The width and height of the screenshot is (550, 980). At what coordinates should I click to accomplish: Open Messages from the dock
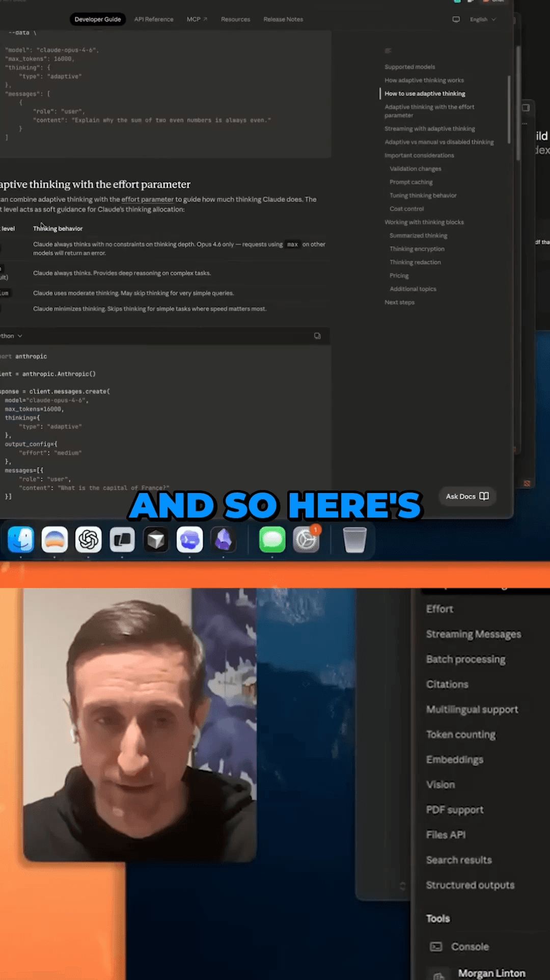[272, 539]
